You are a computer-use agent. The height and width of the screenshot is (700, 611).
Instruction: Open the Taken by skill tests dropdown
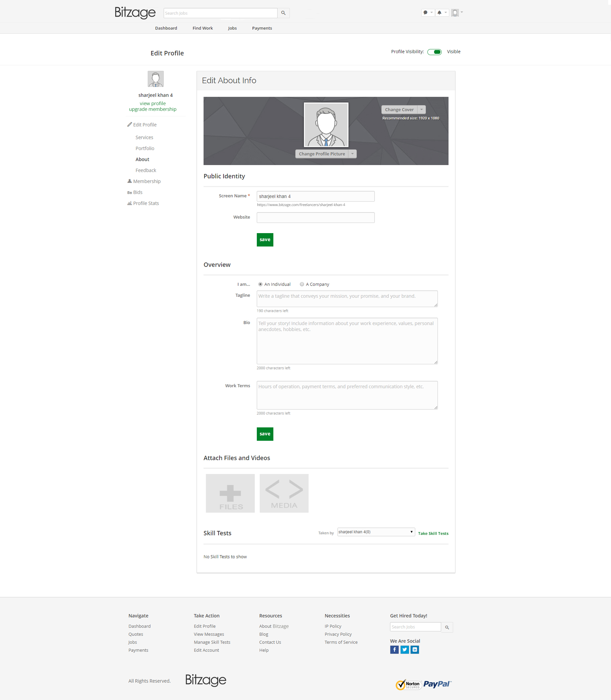click(376, 532)
